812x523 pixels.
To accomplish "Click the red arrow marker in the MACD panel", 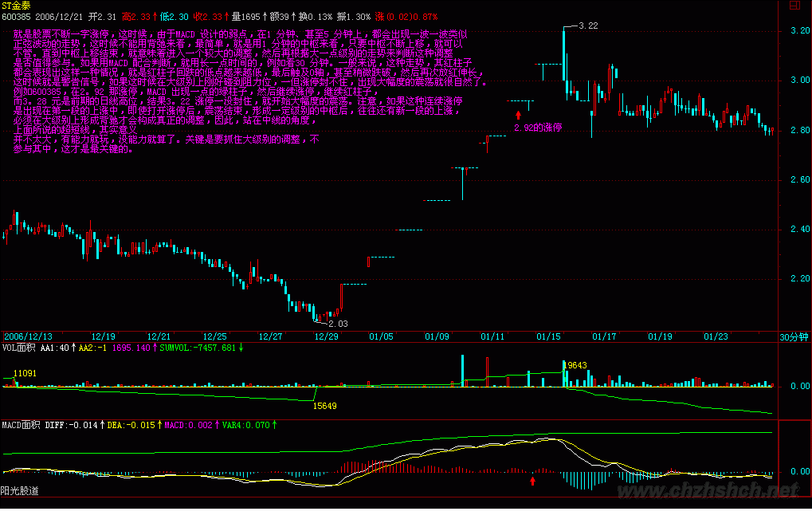I will [x=533, y=480].
